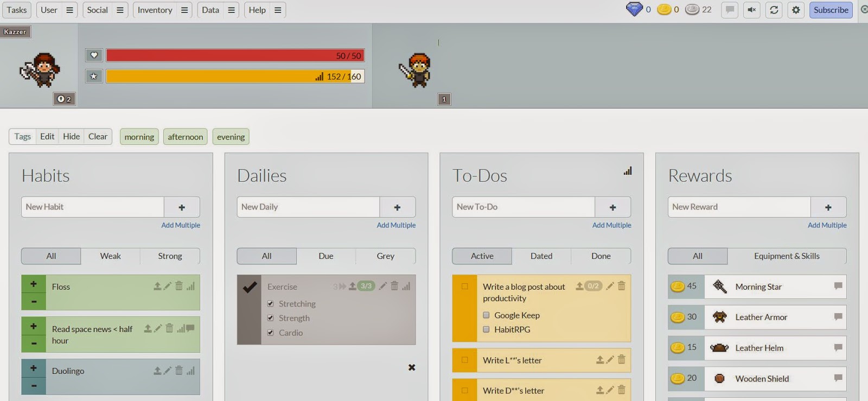
Task: Click the To-Dos progress chart icon
Action: pos(628,171)
